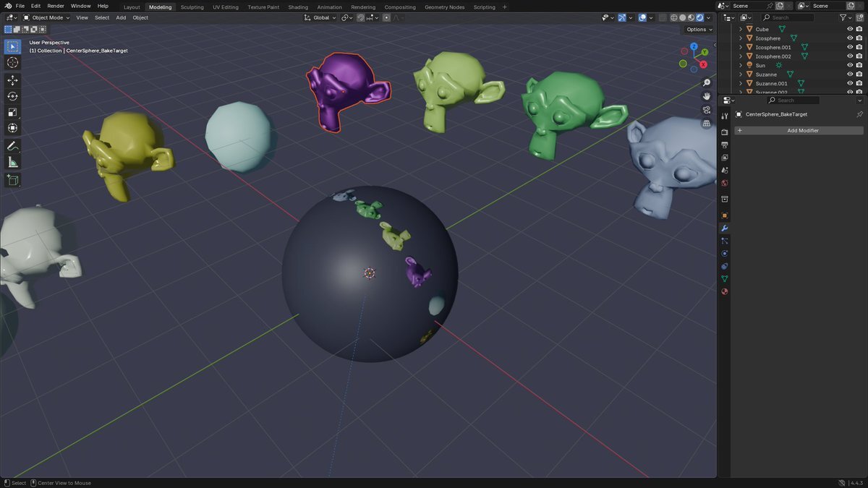The height and width of the screenshot is (488, 868).
Task: Click the properties editor search field
Action: pyautogui.click(x=793, y=100)
